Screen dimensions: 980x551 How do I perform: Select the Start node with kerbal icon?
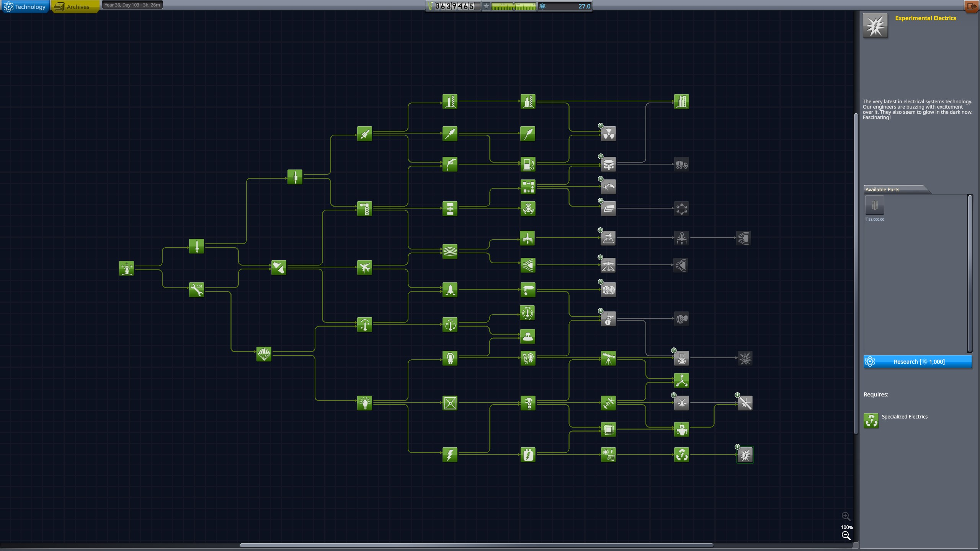coord(126,268)
